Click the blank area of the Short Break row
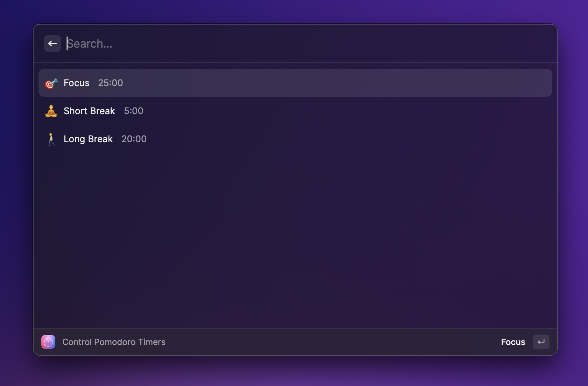588x386 pixels. pyautogui.click(x=346, y=111)
